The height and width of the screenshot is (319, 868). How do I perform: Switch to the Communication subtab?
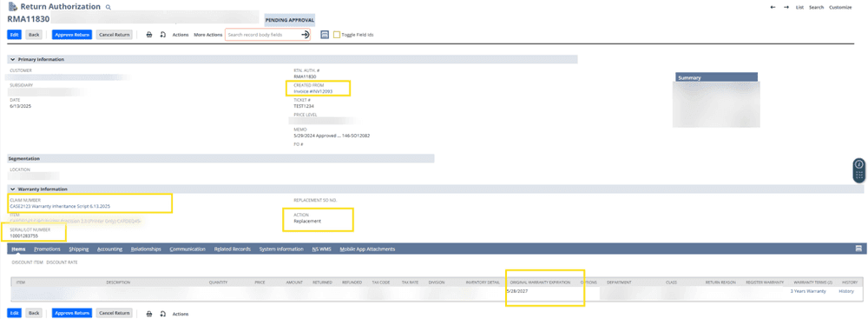click(x=187, y=249)
